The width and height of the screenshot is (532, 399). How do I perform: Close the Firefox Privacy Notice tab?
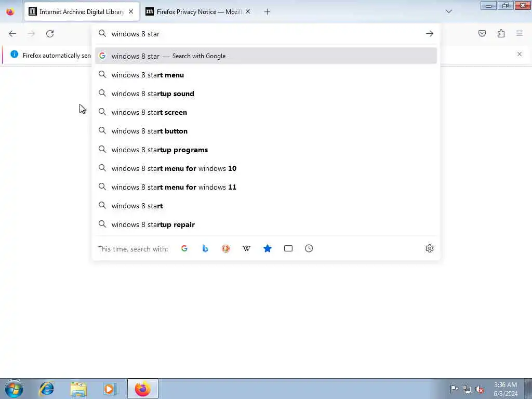click(x=248, y=11)
